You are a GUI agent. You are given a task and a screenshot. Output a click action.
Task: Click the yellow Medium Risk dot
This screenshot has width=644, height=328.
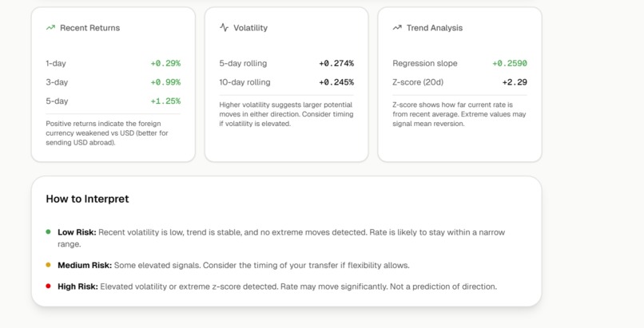click(48, 265)
